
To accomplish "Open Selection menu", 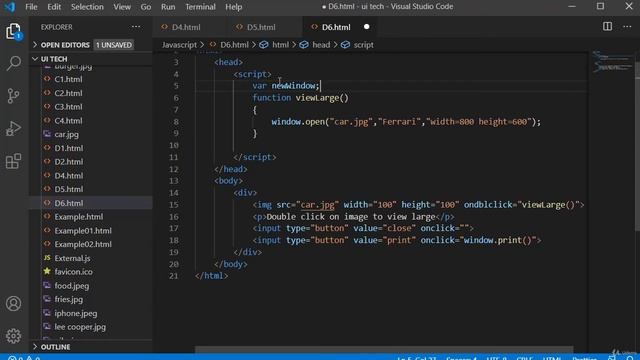I will [x=87, y=7].
